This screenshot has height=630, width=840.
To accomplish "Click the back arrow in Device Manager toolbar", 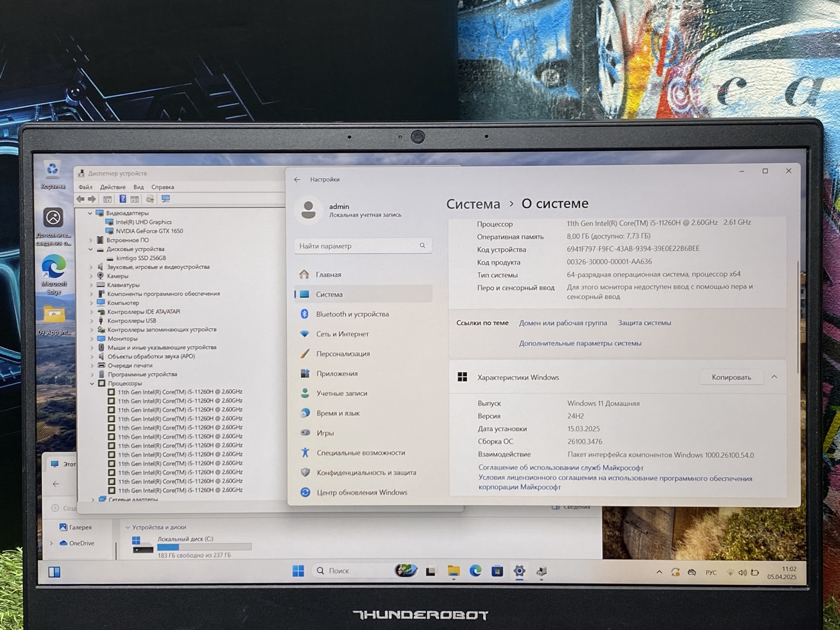I will 80,199.
